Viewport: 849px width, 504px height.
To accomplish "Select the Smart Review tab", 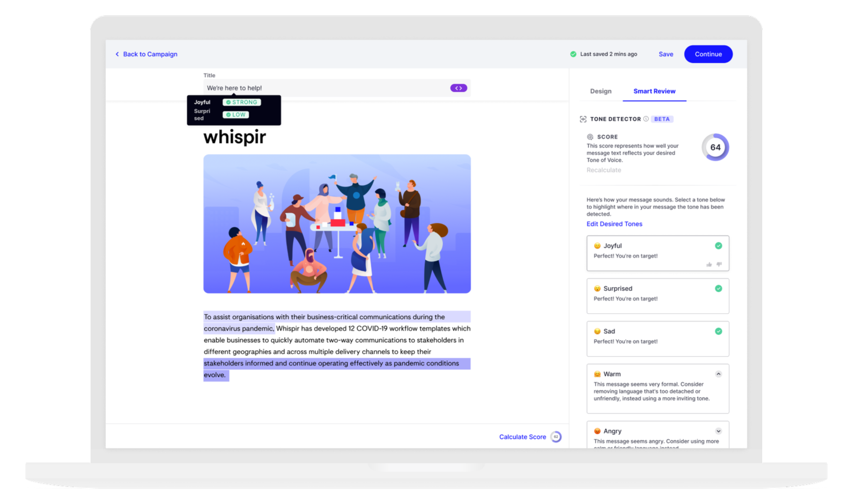I will click(654, 91).
